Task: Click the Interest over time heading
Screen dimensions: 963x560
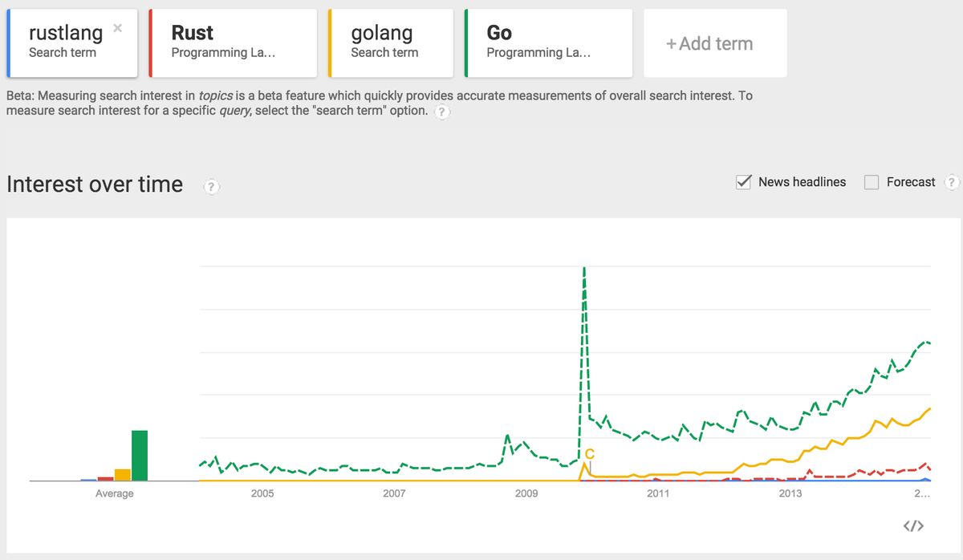Action: point(95,185)
